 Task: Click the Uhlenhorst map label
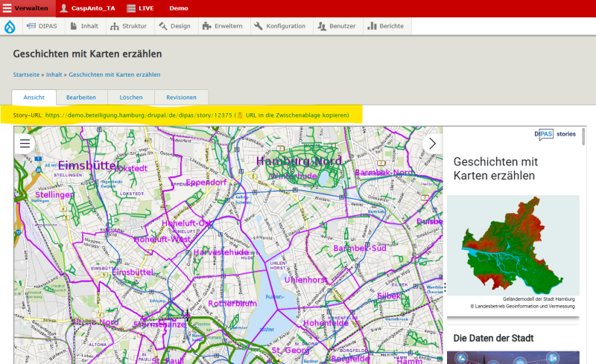click(305, 280)
